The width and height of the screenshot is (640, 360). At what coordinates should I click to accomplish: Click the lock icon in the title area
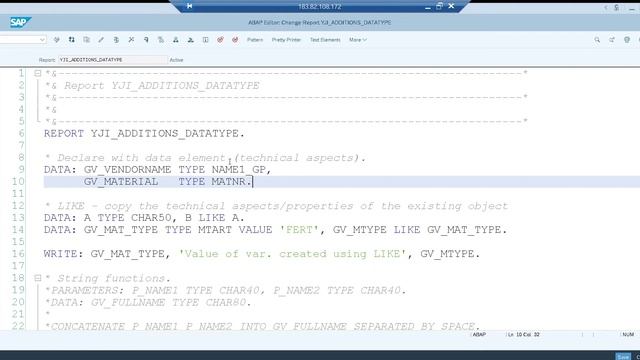[x=617, y=7]
